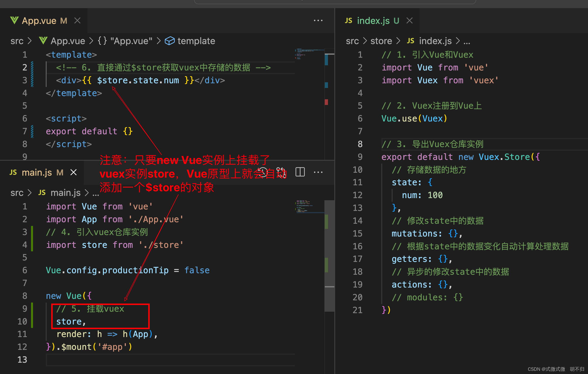Open More Actions menu for App.vue group

(318, 21)
